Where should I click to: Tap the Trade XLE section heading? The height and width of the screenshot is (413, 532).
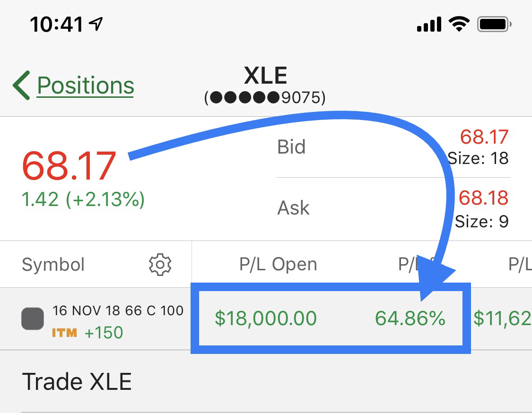(77, 381)
